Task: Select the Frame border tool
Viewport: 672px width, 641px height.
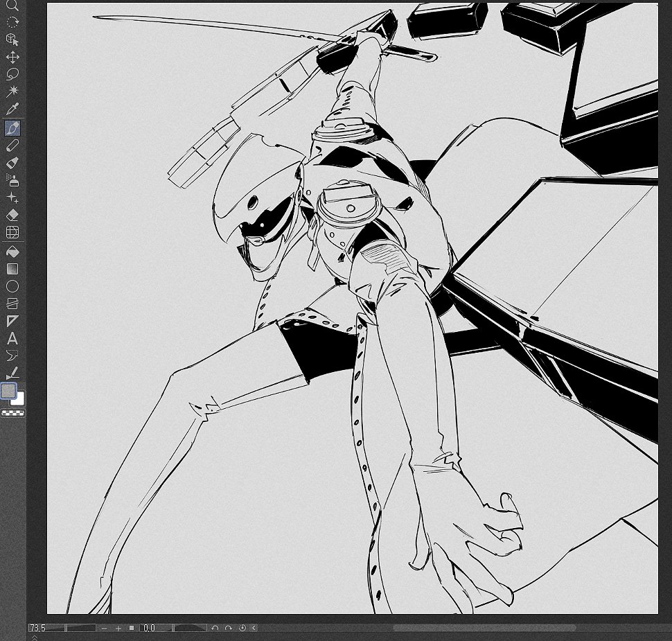Action: coord(12,304)
